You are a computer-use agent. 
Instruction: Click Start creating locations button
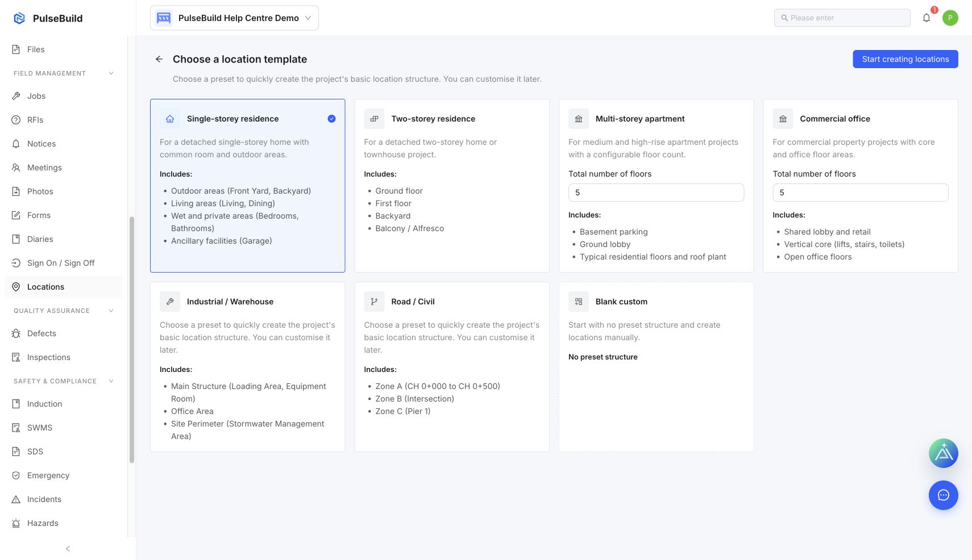pyautogui.click(x=905, y=59)
